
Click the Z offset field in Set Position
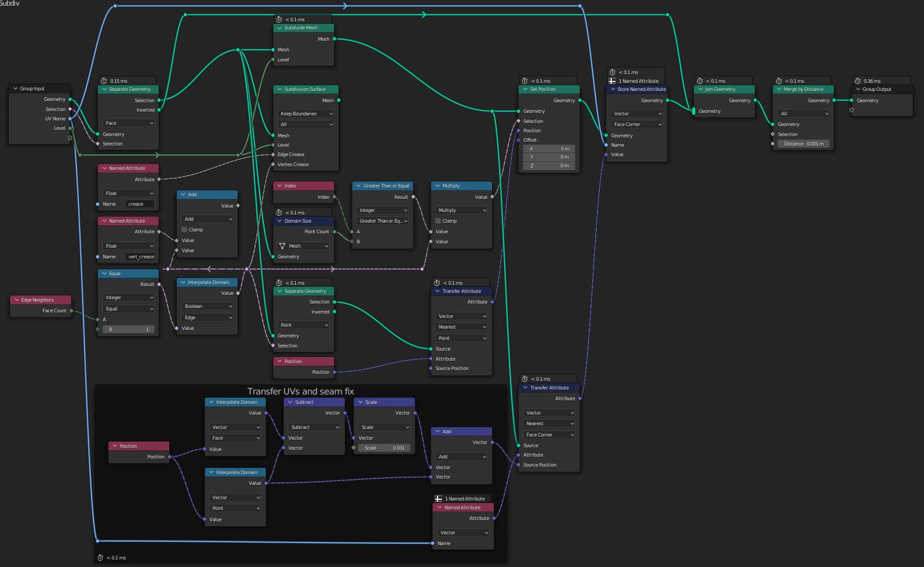549,166
